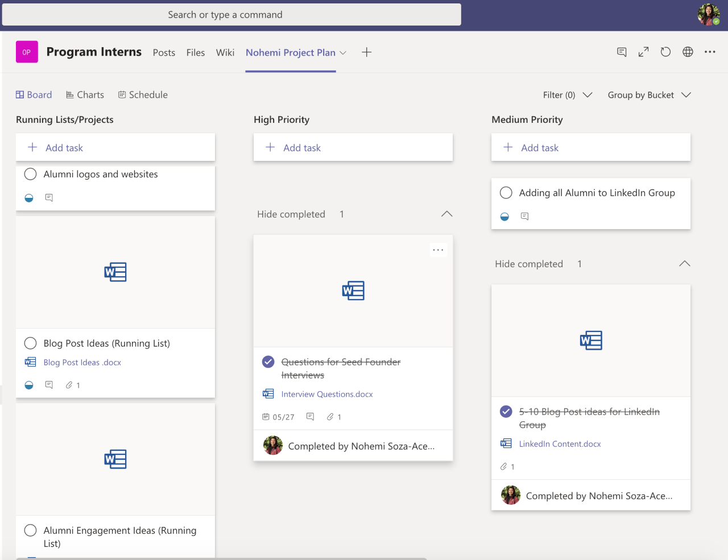Image resolution: width=728 pixels, height=560 pixels.
Task: Open the Filter (0) dropdown
Action: click(567, 95)
